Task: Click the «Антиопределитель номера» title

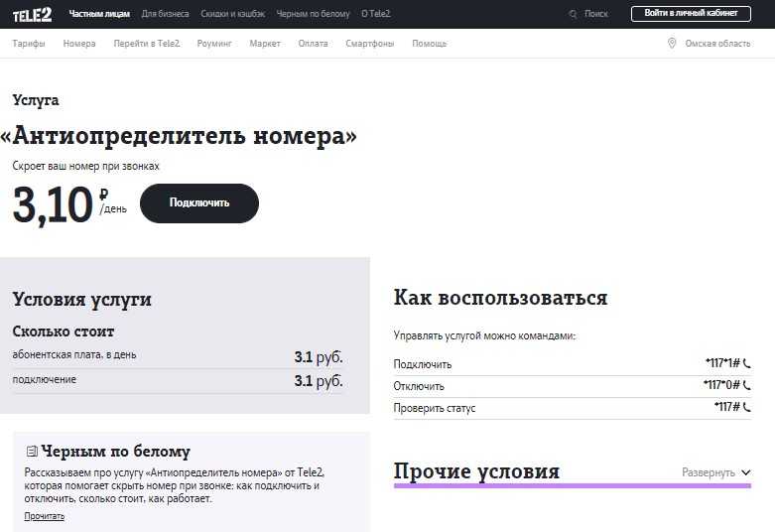Action: [179, 136]
